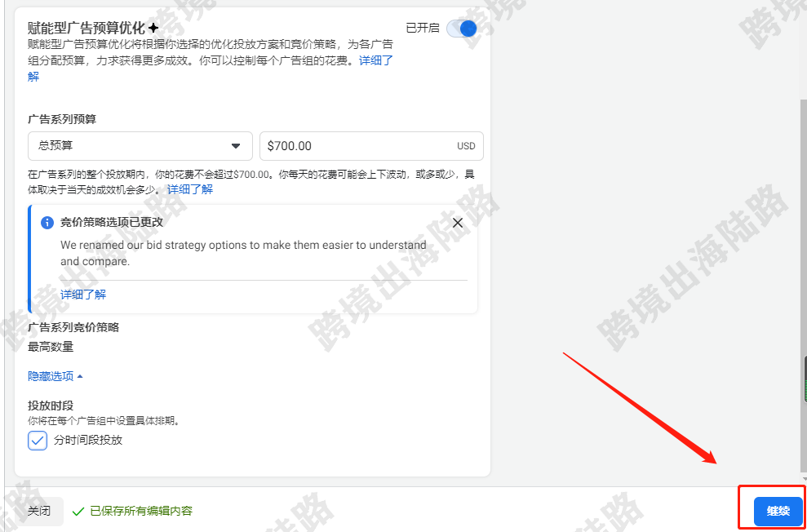The height and width of the screenshot is (532, 807).
Task: Collapse options via 隐藏选项
Action: (x=51, y=376)
